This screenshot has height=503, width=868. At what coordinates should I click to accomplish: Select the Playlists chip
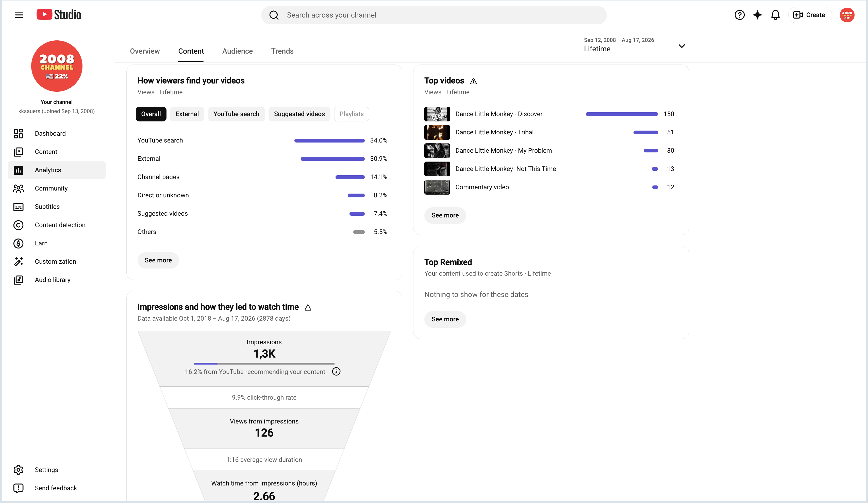(x=351, y=114)
